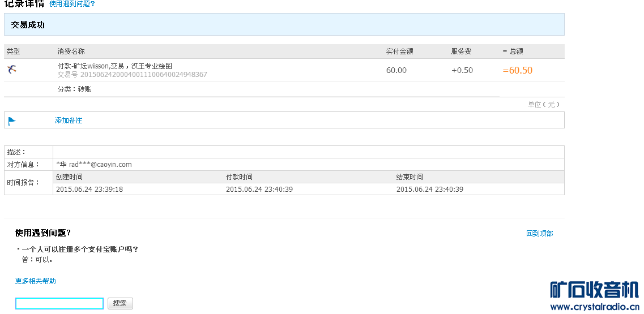
Task: Click the blue flag remark icon
Action: (x=12, y=121)
